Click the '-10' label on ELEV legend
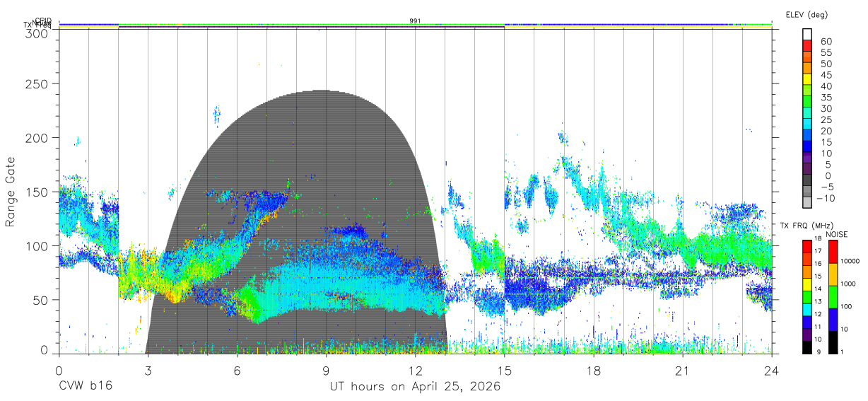868x401 pixels. click(x=825, y=198)
